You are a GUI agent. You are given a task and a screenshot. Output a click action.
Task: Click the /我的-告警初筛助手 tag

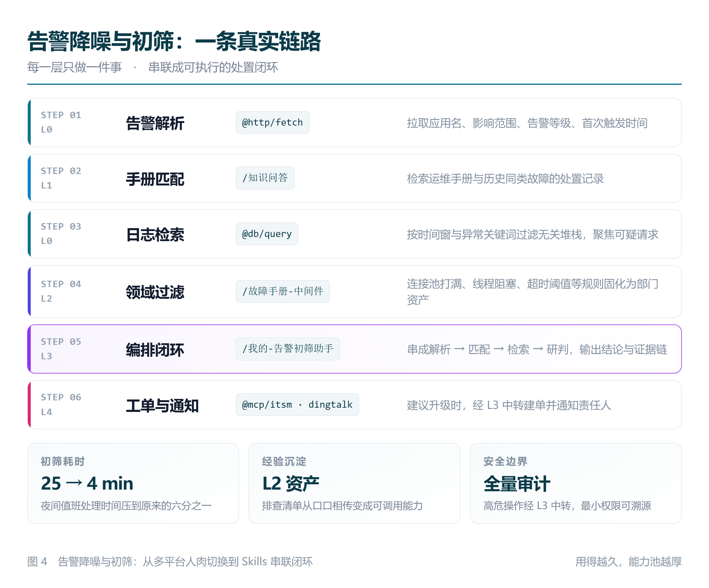(x=288, y=349)
